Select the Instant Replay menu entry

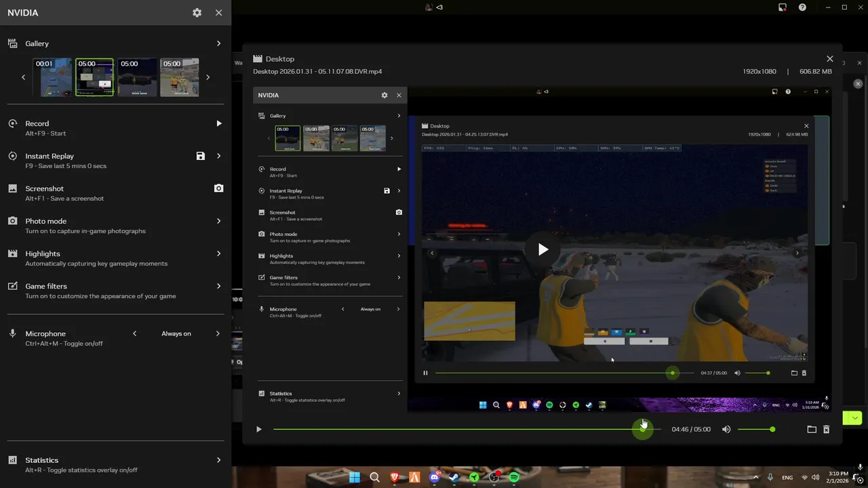(x=115, y=161)
